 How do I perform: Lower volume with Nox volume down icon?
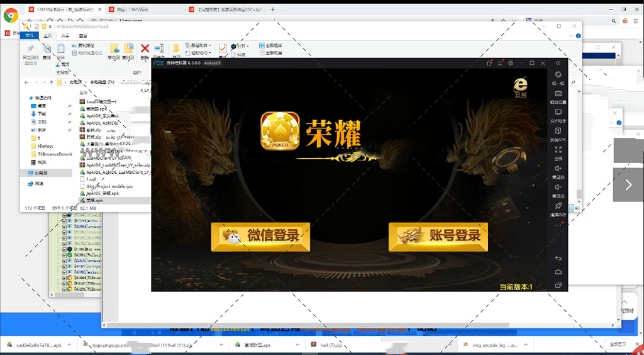558,188
